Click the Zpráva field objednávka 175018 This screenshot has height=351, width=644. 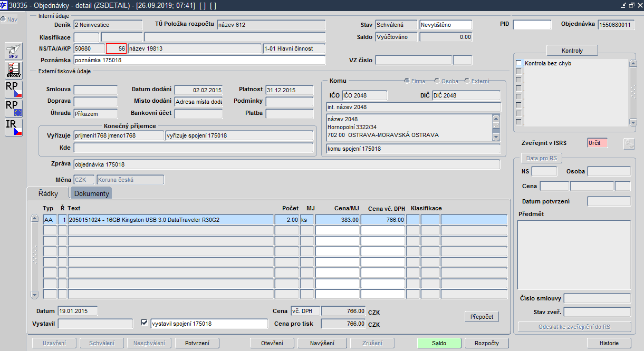[x=286, y=164]
